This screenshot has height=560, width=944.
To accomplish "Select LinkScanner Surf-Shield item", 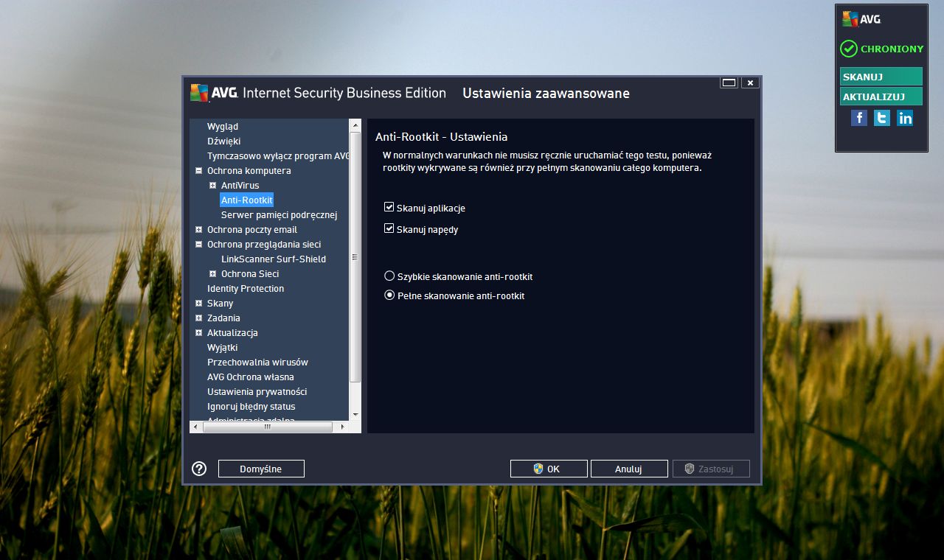I will click(274, 259).
